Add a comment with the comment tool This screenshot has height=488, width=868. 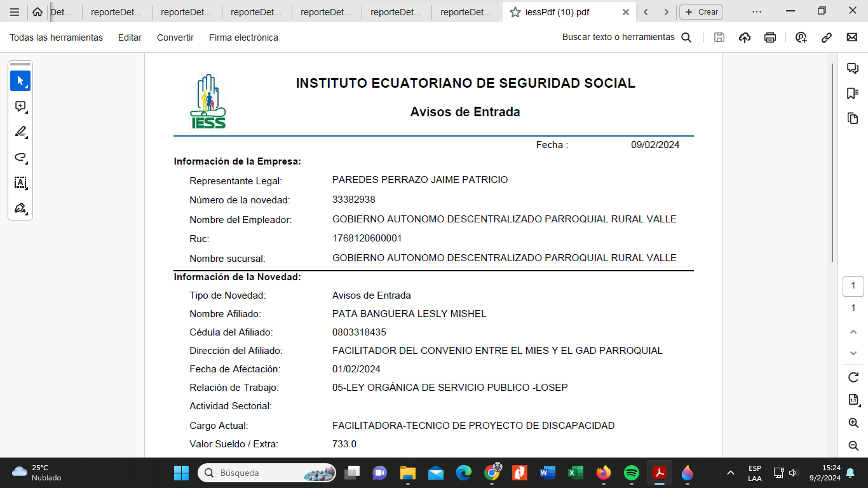[x=20, y=107]
